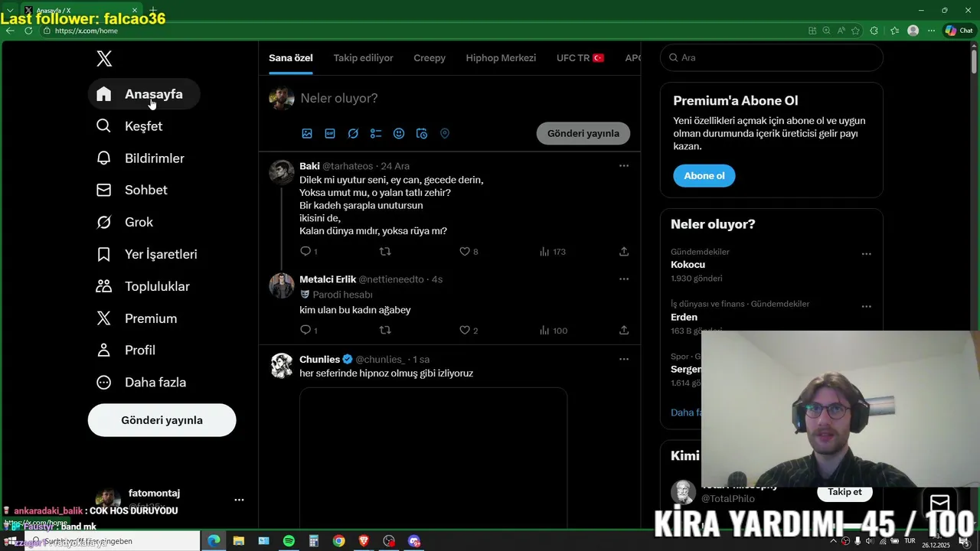Open Chunlies profile name link
This screenshot has height=551, width=980.
319,359
